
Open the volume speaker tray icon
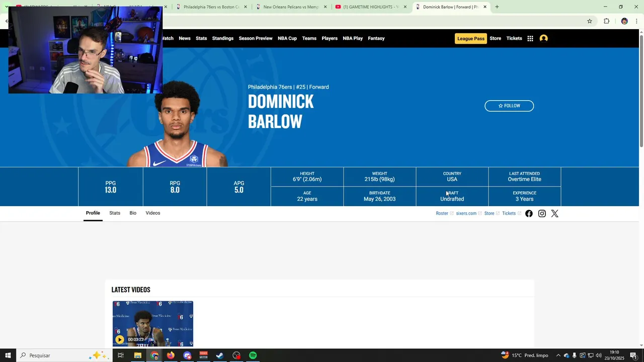pyautogui.click(x=599, y=355)
